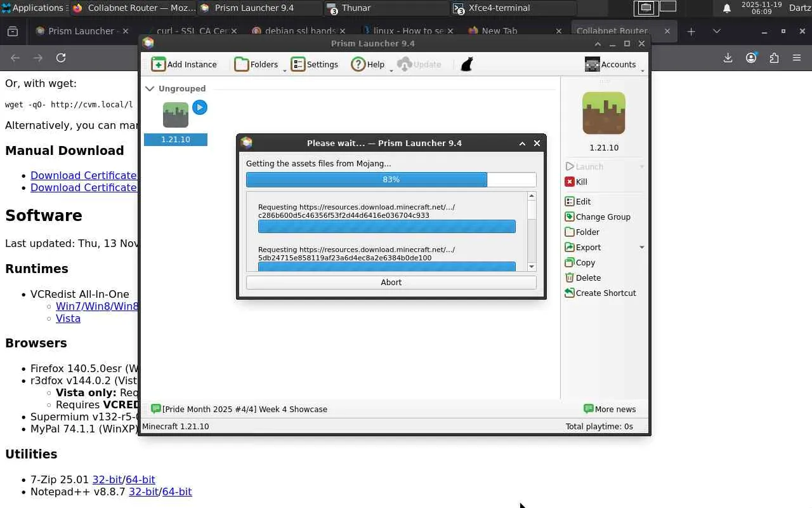Click the large grass block icon in sidebar
The image size is (812, 508).
[x=604, y=113]
